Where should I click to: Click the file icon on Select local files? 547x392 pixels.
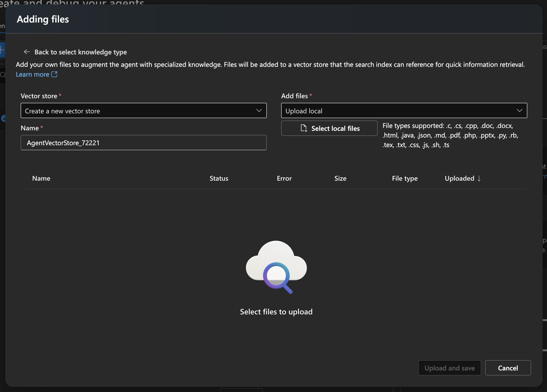304,128
